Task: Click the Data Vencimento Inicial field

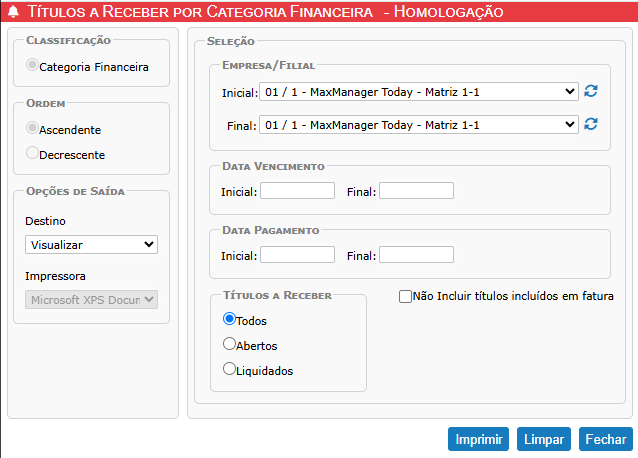Action: 297,190
